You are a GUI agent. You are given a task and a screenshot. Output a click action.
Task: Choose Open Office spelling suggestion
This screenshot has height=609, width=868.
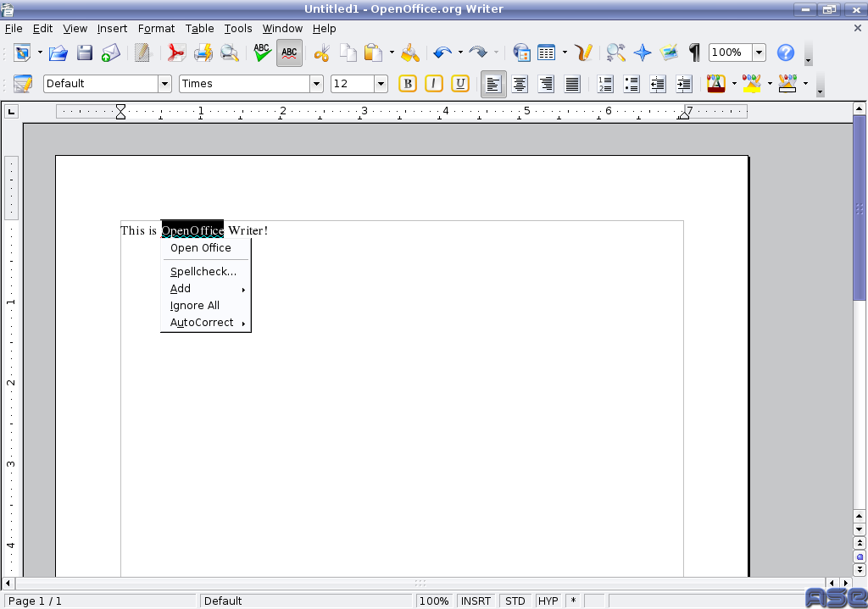click(205, 248)
